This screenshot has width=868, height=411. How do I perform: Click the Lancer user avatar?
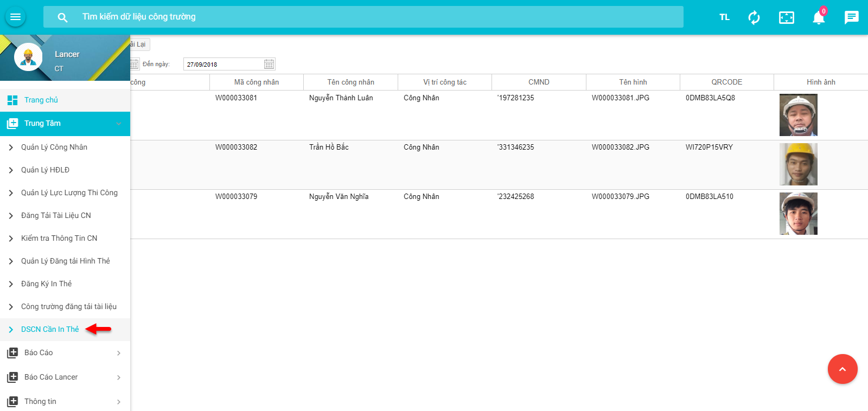click(28, 57)
